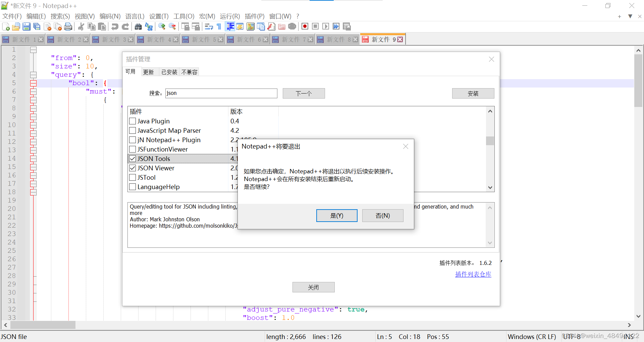Image resolution: width=644 pixels, height=342 pixels.
Task: Click the Run Macro Multiple Times icon
Action: [336, 26]
